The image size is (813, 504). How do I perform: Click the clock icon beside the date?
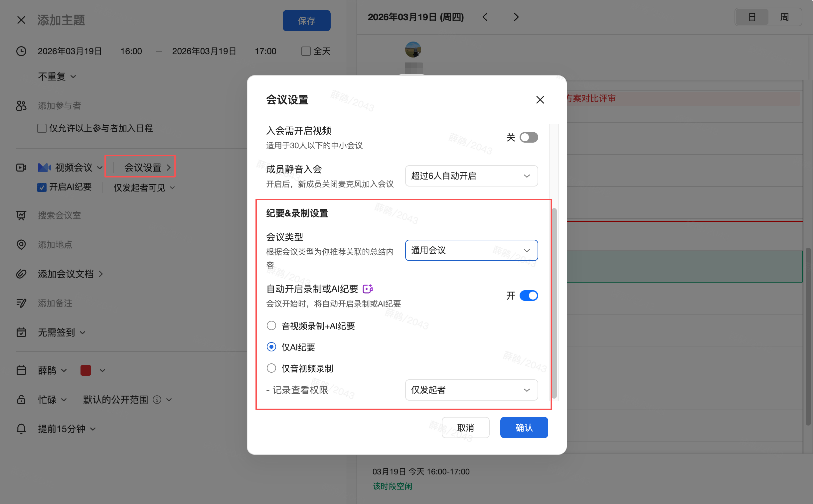pos(21,51)
